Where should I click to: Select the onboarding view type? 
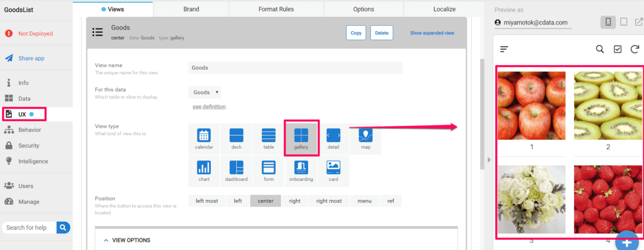[301, 171]
